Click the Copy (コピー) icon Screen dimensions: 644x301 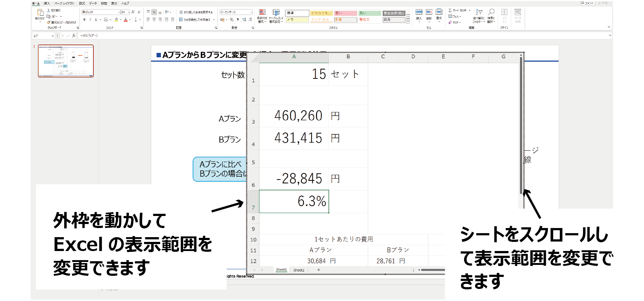49,16
